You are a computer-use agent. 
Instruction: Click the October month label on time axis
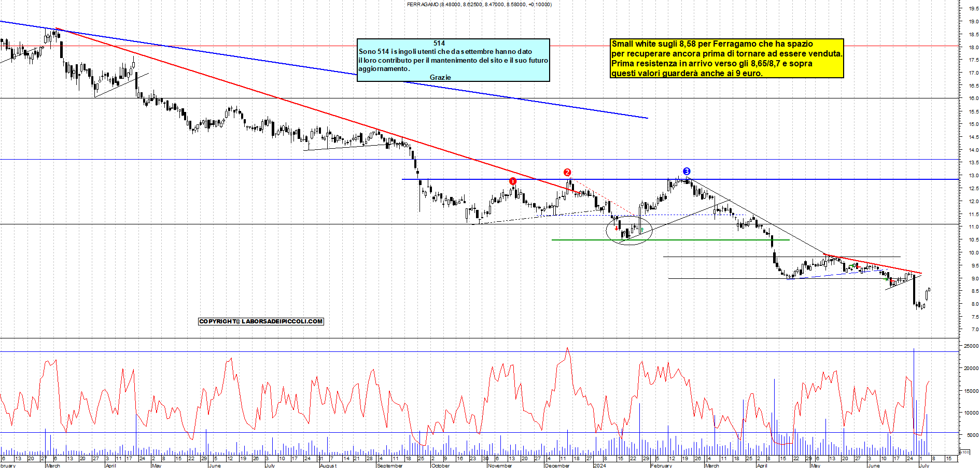click(x=440, y=465)
